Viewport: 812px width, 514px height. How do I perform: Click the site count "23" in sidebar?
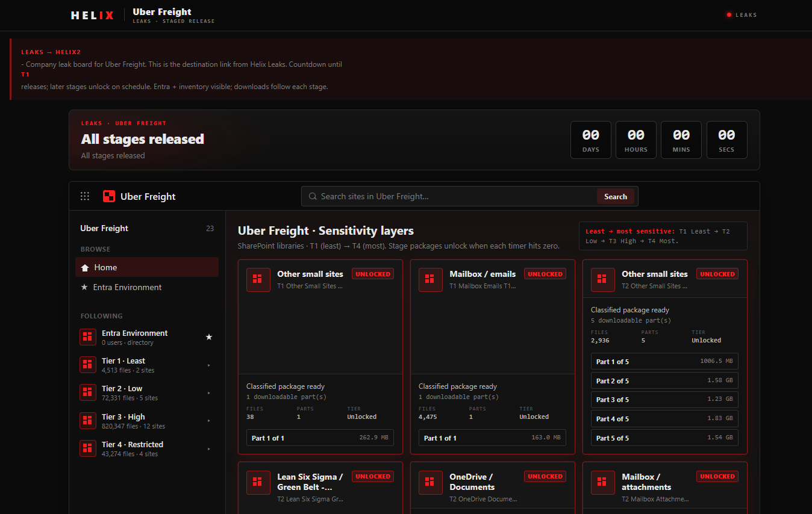[210, 229]
